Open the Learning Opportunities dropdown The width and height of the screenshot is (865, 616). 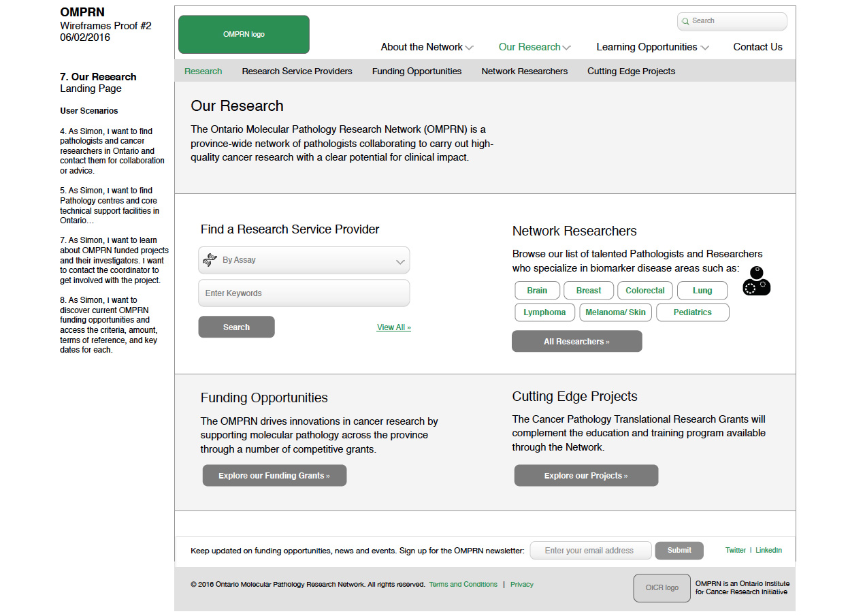652,47
